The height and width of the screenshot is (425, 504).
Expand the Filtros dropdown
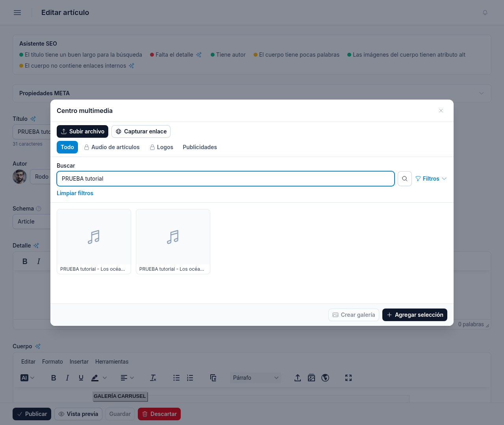431,179
